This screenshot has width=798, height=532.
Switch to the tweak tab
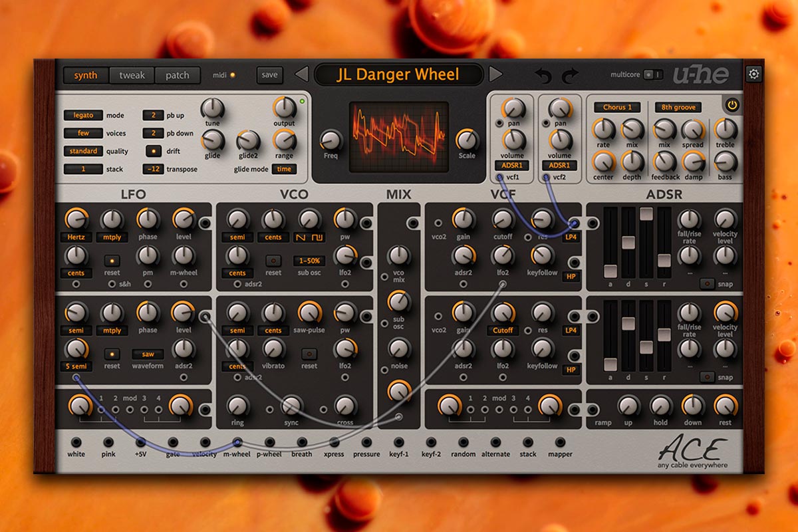click(x=132, y=75)
